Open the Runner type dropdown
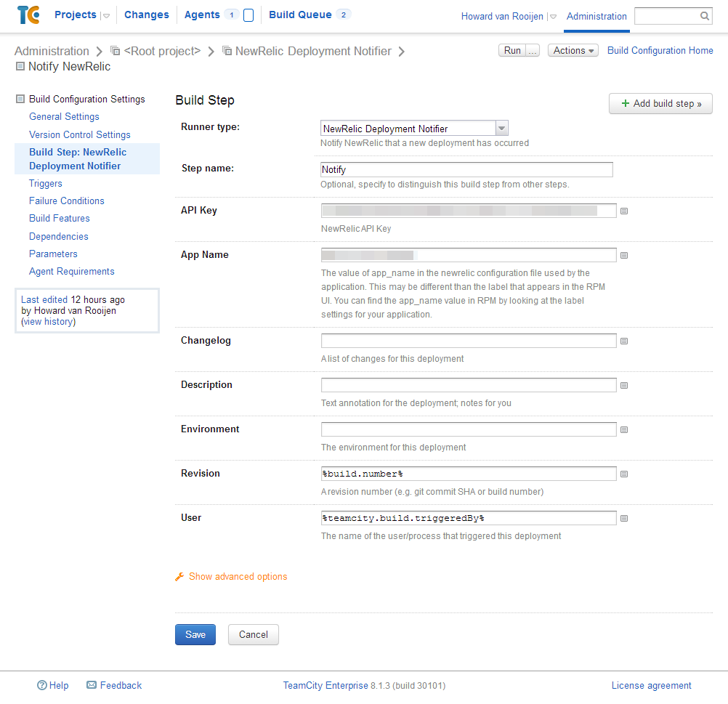The image size is (728, 704). [x=414, y=128]
